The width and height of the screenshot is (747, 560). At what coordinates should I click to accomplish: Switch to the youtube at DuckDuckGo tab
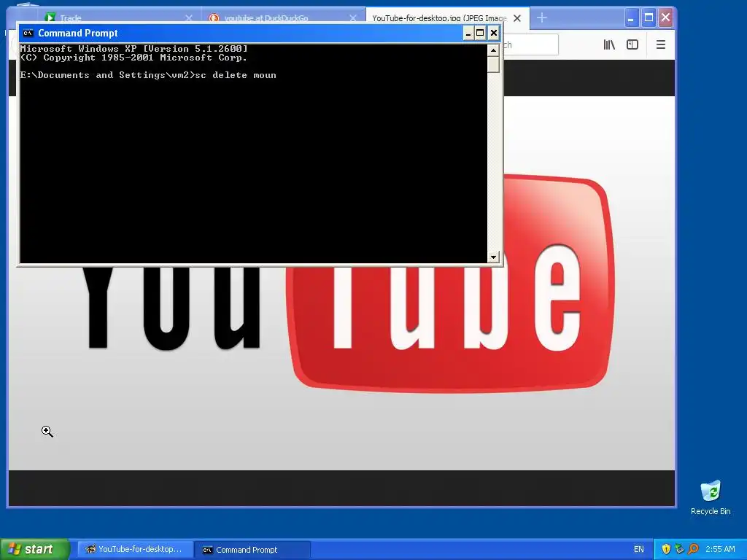point(284,18)
